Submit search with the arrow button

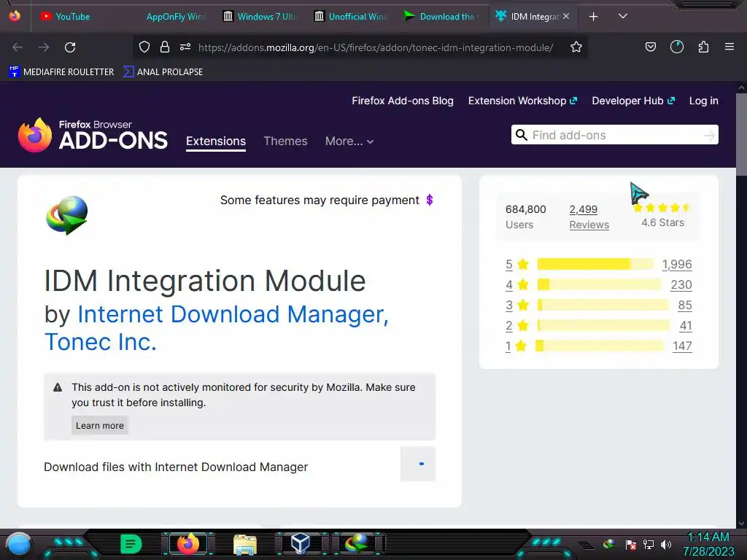[x=709, y=136]
